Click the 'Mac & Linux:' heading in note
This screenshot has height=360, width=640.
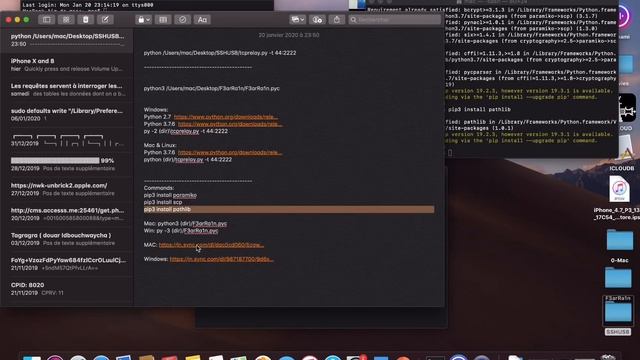160,145
